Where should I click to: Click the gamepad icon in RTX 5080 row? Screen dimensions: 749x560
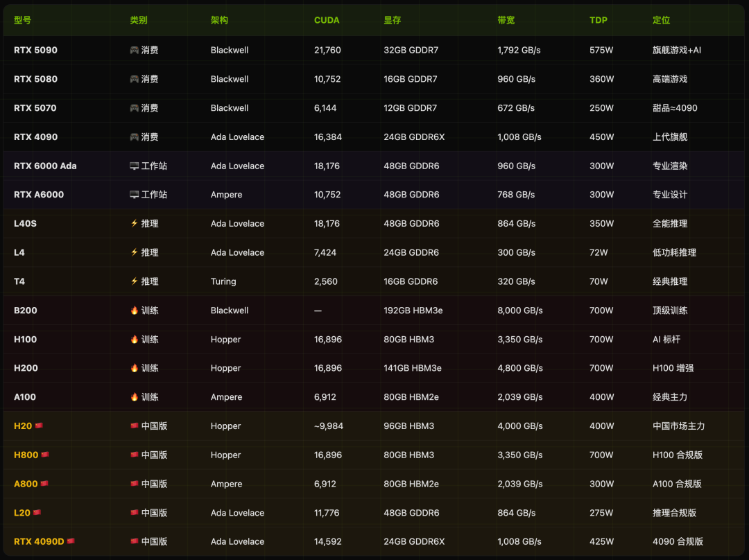[x=135, y=79]
